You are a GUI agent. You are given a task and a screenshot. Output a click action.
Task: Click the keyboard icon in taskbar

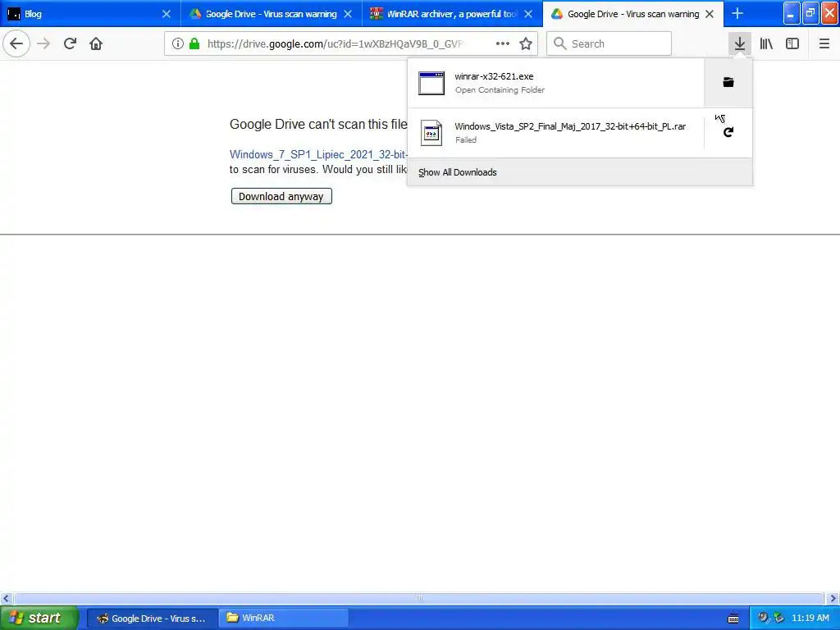click(733, 619)
